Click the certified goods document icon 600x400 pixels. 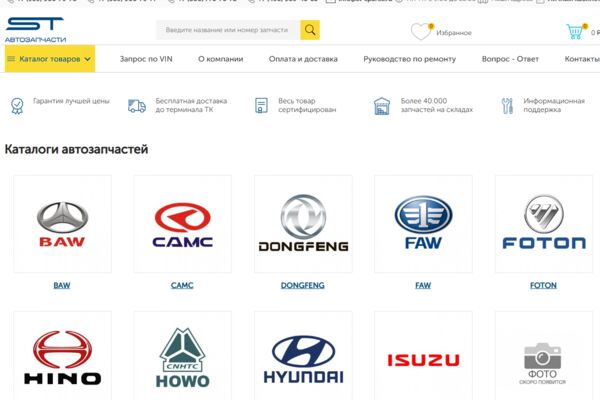coord(261,106)
